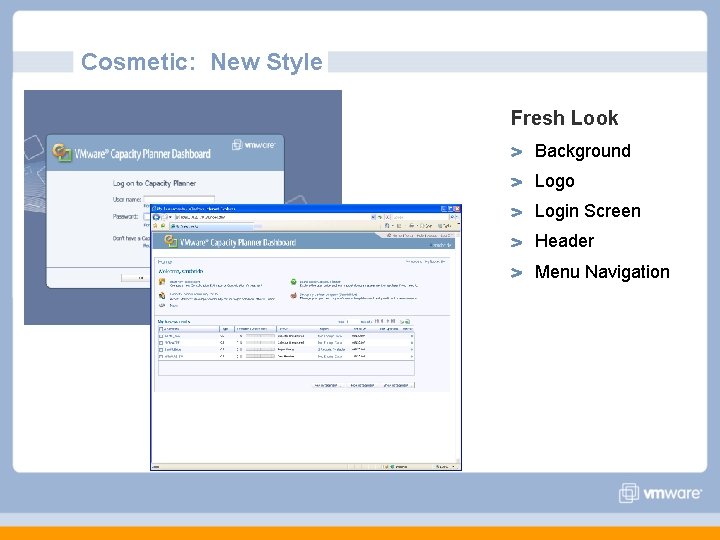This screenshot has width=720, height=540.
Task: Click the pagination arrows above the table
Action: click(x=385, y=321)
